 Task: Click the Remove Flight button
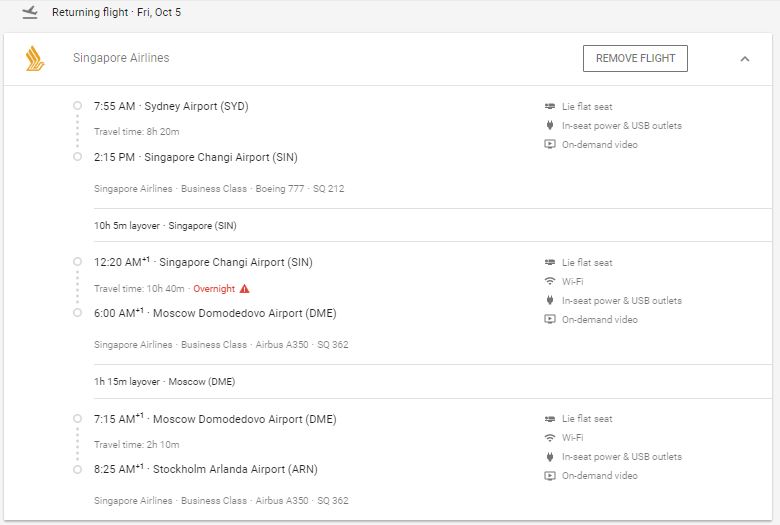pyautogui.click(x=635, y=58)
